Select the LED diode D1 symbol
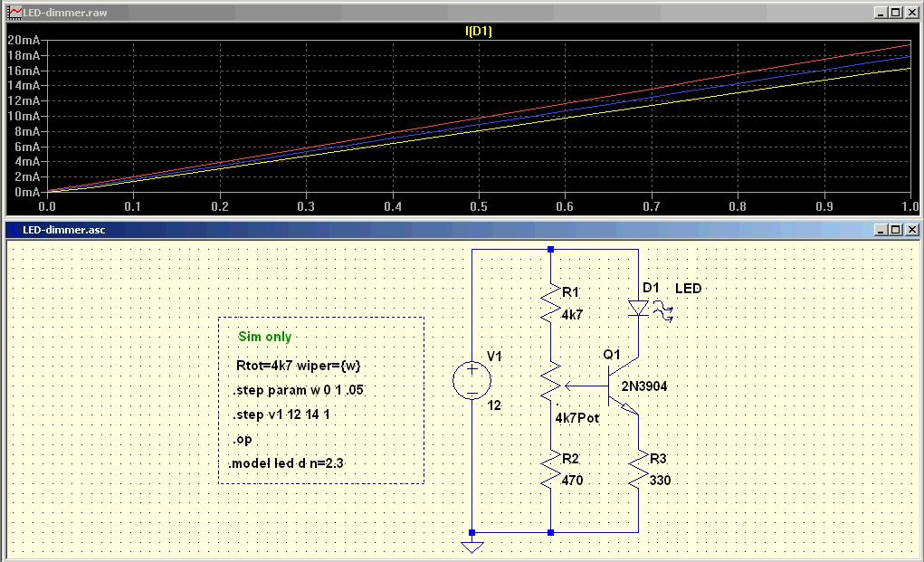924x562 pixels. tap(639, 308)
